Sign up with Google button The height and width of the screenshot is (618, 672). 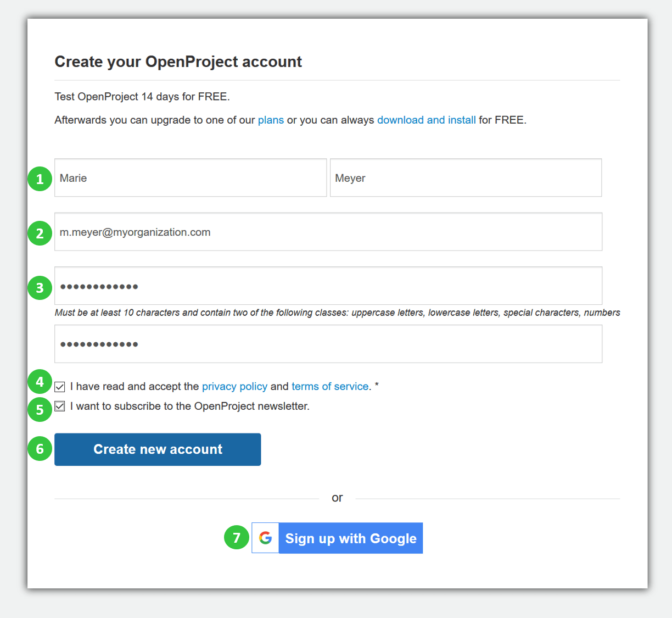pyautogui.click(x=350, y=538)
